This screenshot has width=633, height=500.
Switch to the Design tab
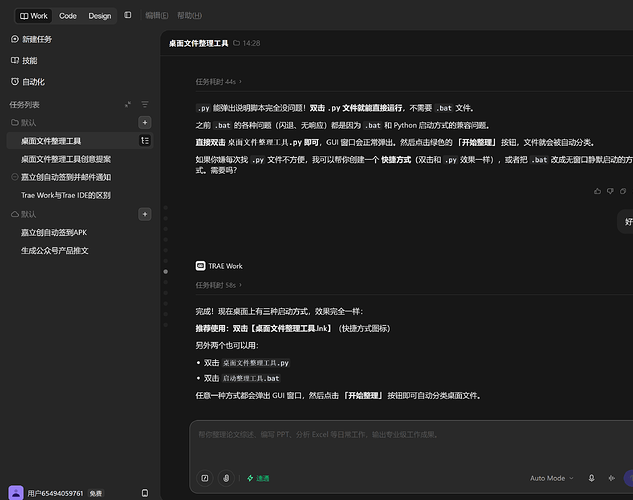click(x=100, y=16)
